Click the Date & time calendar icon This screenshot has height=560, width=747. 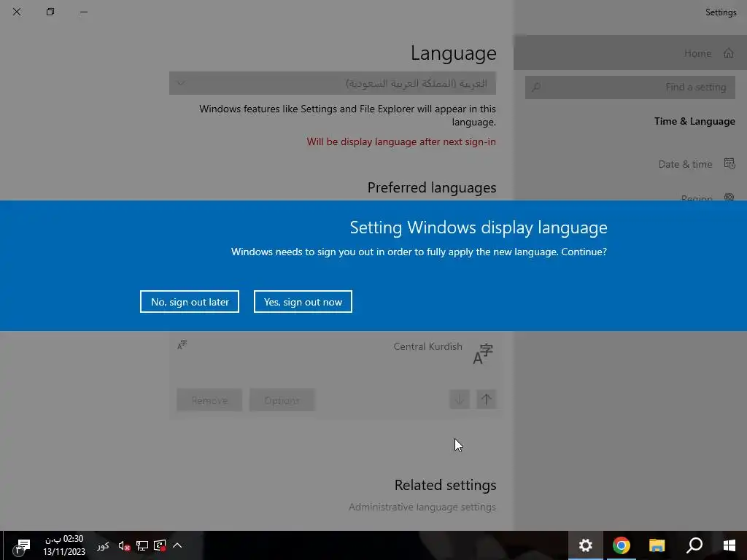(x=729, y=164)
